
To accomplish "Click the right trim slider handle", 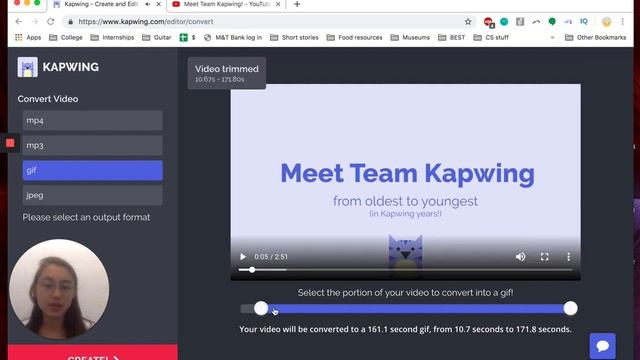I will click(570, 308).
